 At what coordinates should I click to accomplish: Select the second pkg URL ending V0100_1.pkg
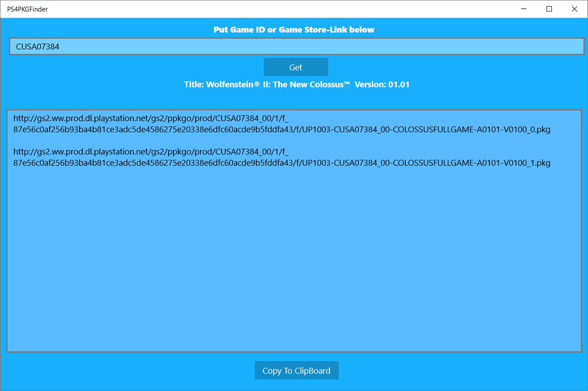point(282,157)
